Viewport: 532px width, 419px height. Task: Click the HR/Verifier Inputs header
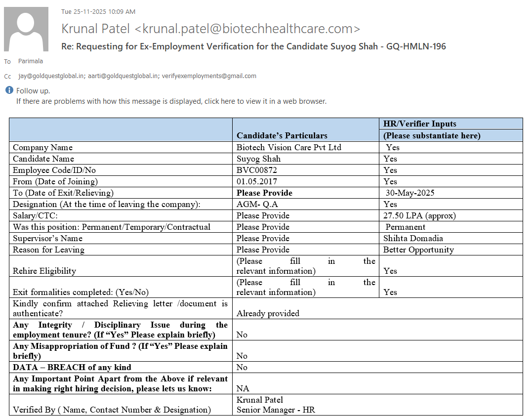click(420, 124)
